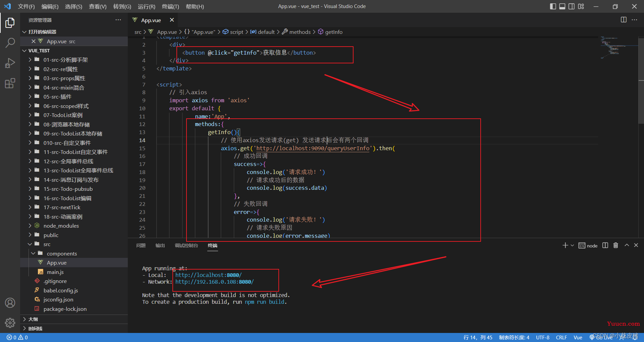Open editor more actions ellipsis
The height and width of the screenshot is (342, 644).
(x=634, y=20)
